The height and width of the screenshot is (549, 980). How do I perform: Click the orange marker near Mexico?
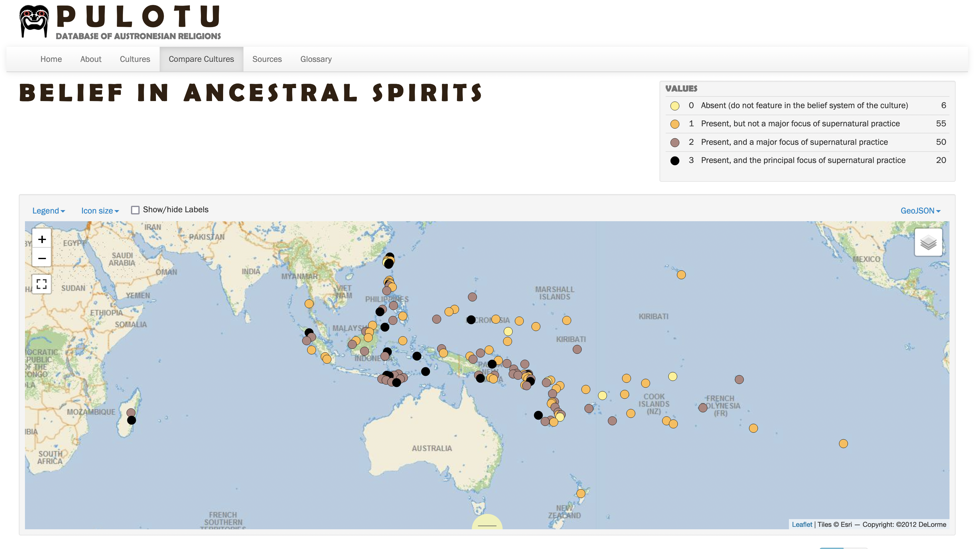pyautogui.click(x=681, y=274)
